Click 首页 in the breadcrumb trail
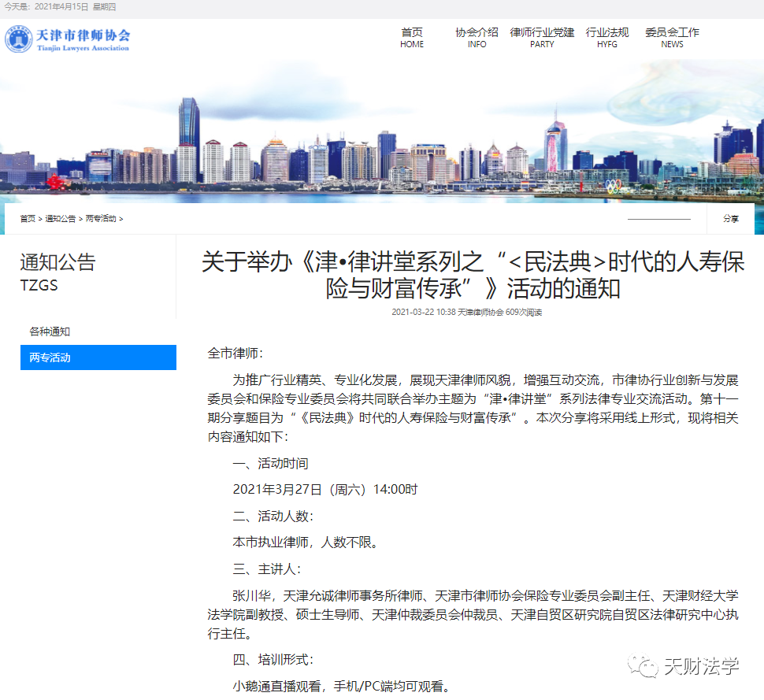Image resolution: width=764 pixels, height=700 pixels. 28,219
